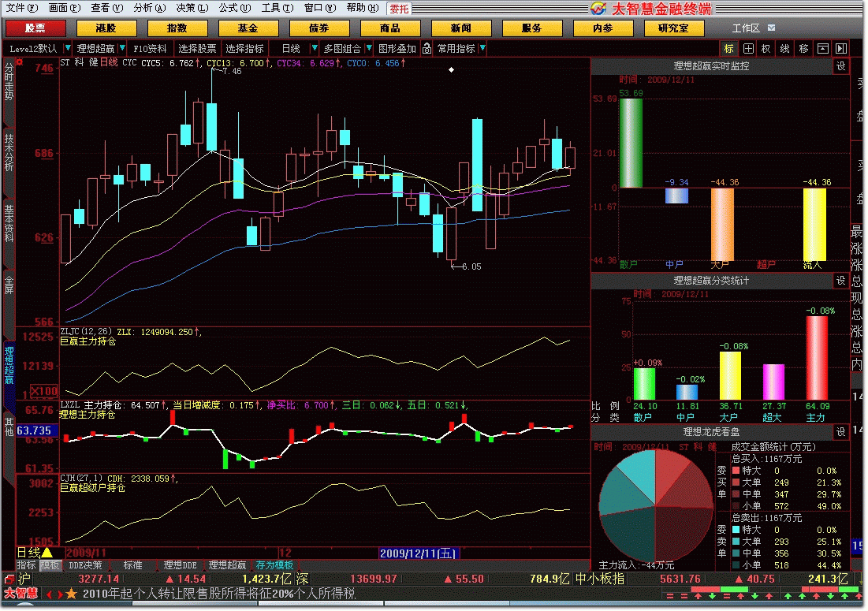Open the 查看 menu

(107, 8)
